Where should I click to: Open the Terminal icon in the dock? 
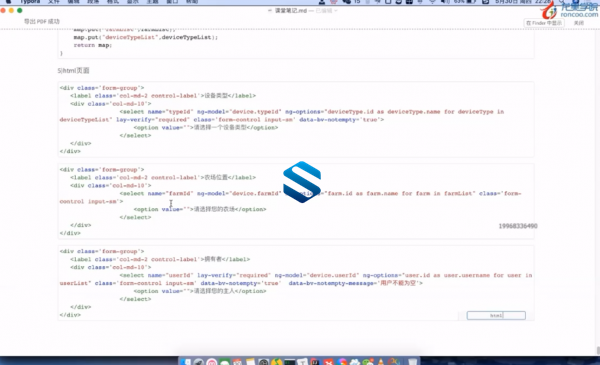[x=290, y=362]
